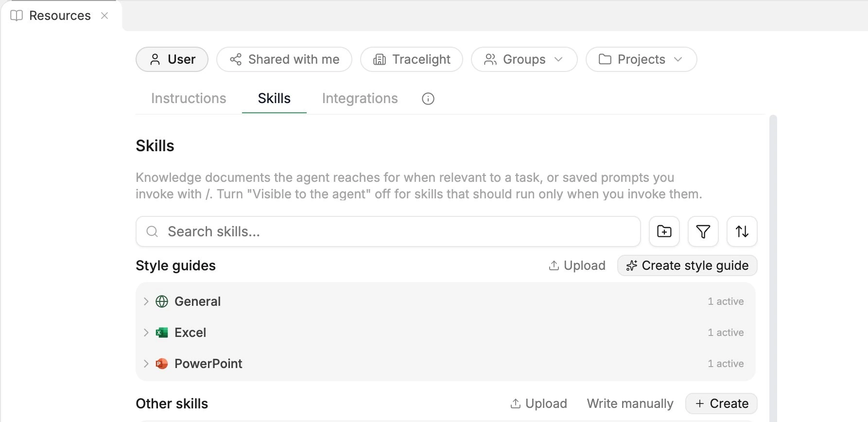Click the General row label
This screenshot has height=422, width=868.
pos(197,301)
